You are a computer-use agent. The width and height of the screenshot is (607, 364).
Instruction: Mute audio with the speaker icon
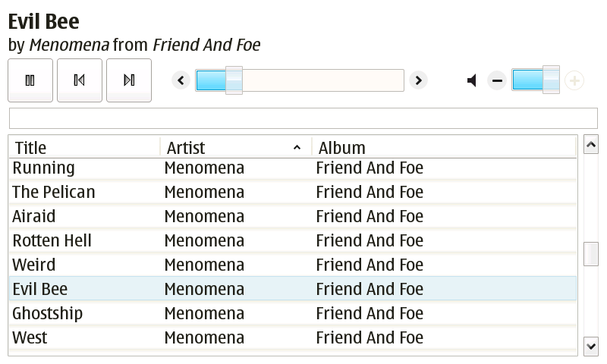(x=472, y=80)
